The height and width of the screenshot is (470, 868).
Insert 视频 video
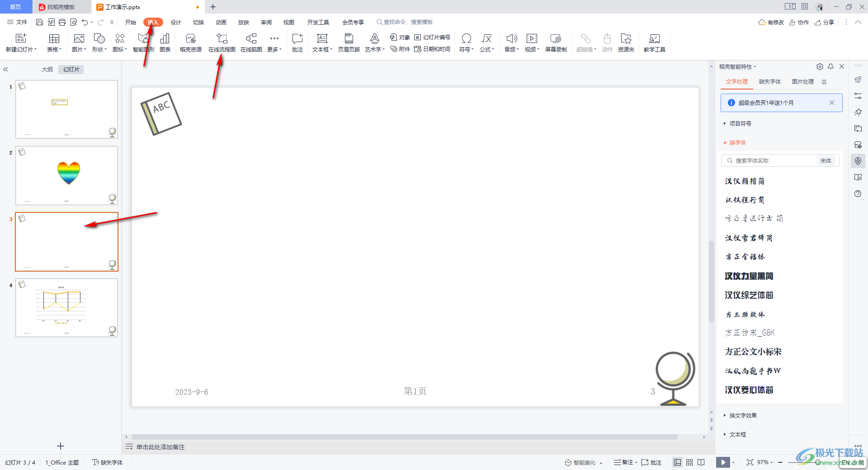tap(532, 43)
